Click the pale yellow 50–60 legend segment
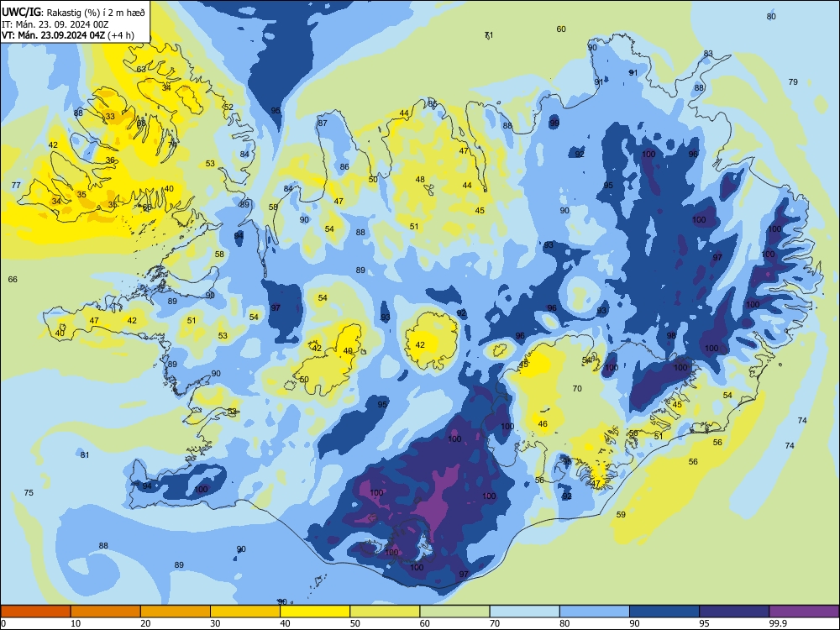The width and height of the screenshot is (840, 630). 385,612
